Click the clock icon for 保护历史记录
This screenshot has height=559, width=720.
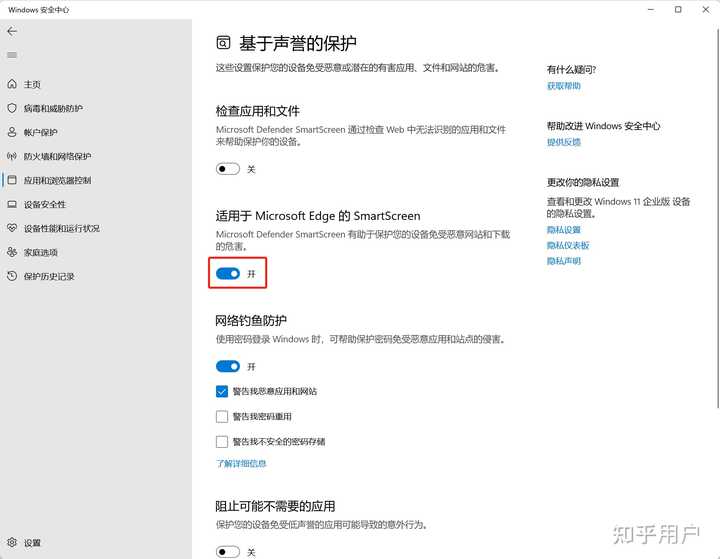click(12, 276)
